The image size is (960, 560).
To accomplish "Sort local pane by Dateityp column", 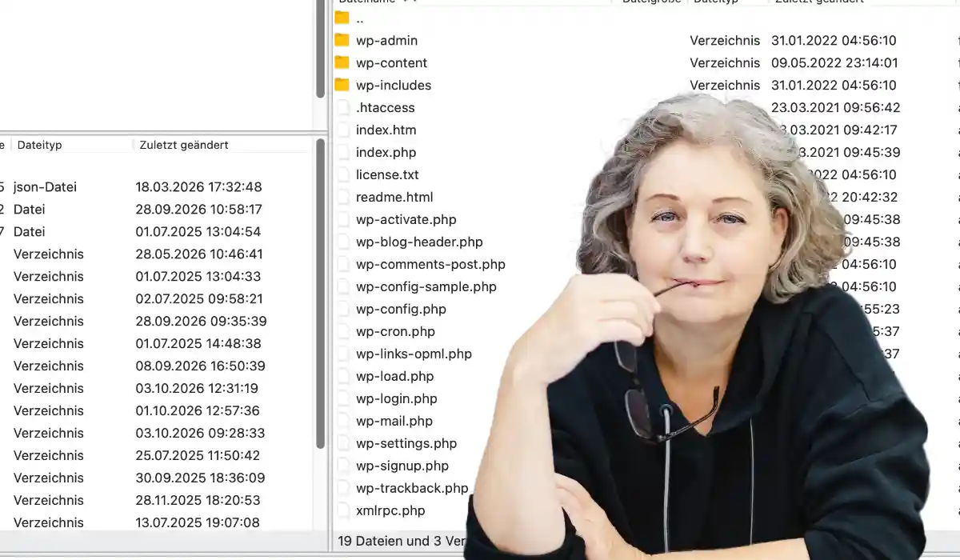I will pos(39,145).
